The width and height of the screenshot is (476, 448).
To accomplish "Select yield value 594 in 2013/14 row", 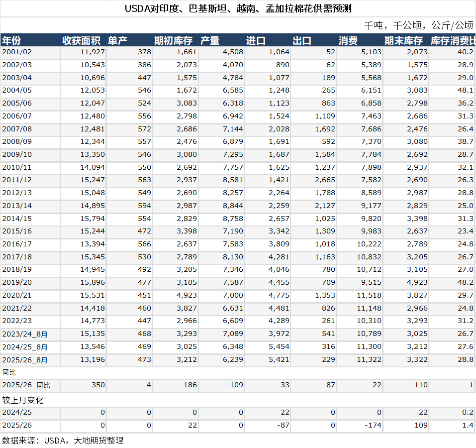I will point(145,206).
